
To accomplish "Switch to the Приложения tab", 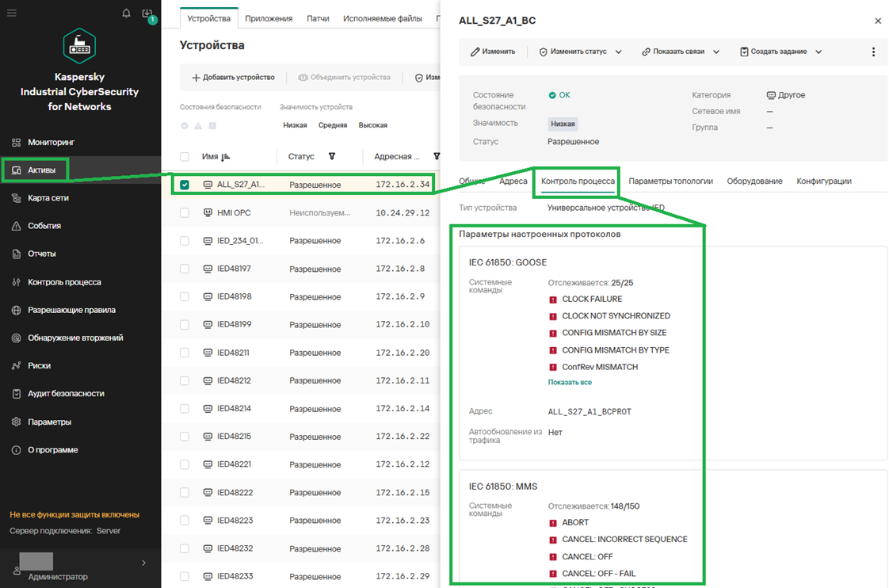I will 269,19.
